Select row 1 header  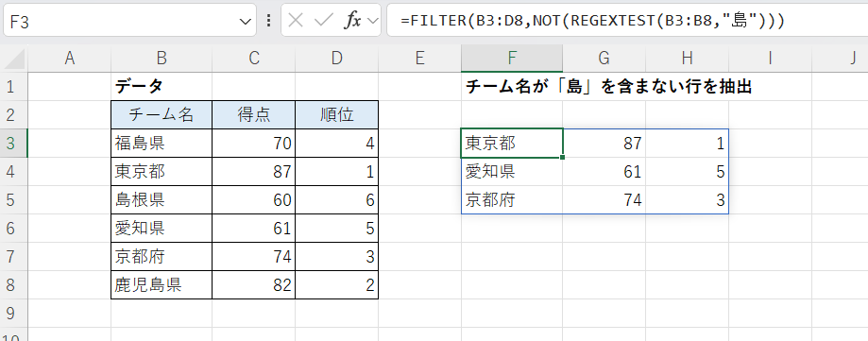[14, 86]
